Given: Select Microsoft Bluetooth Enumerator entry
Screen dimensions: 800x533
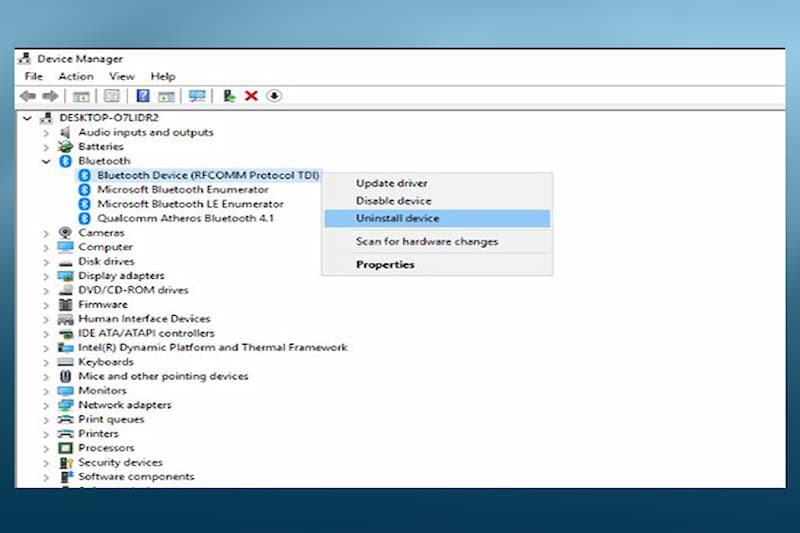Looking at the screenshot, I should (x=183, y=189).
